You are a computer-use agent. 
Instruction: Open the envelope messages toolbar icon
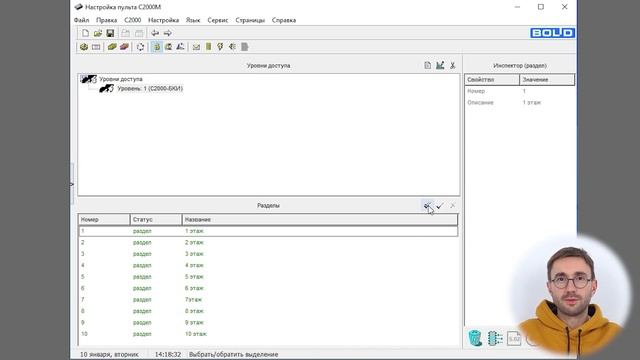196,47
